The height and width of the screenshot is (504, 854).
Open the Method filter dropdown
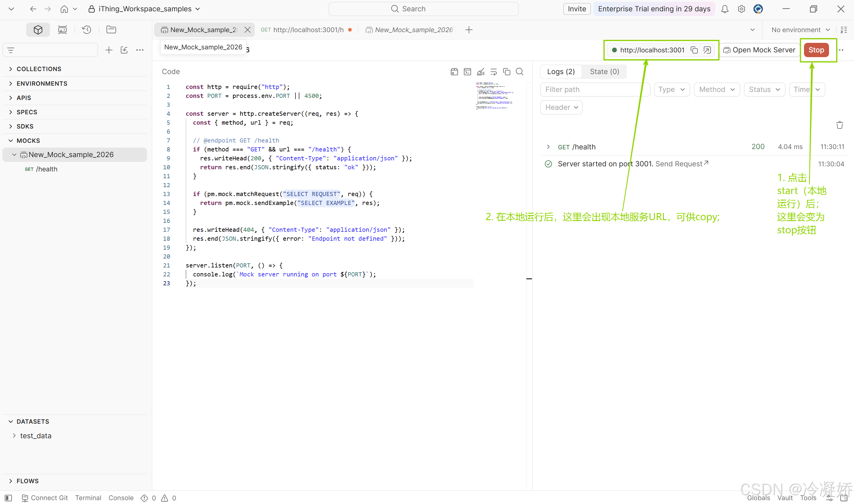click(717, 90)
